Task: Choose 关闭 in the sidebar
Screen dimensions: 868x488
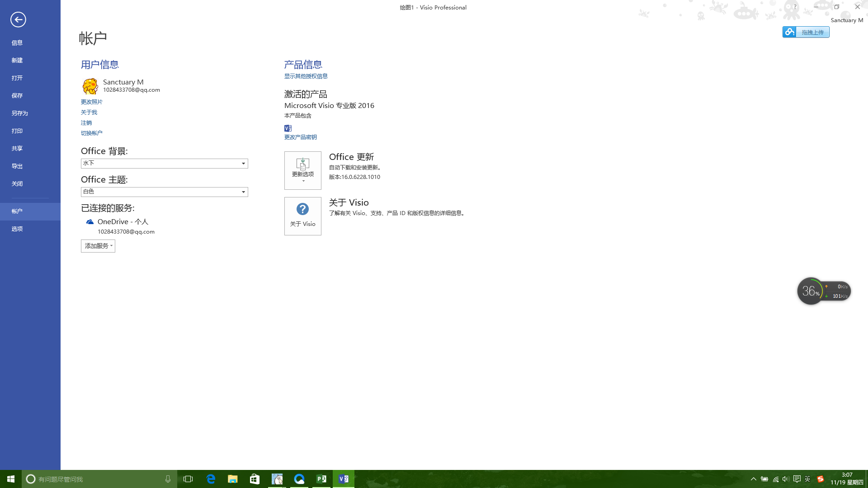Action: click(30, 184)
